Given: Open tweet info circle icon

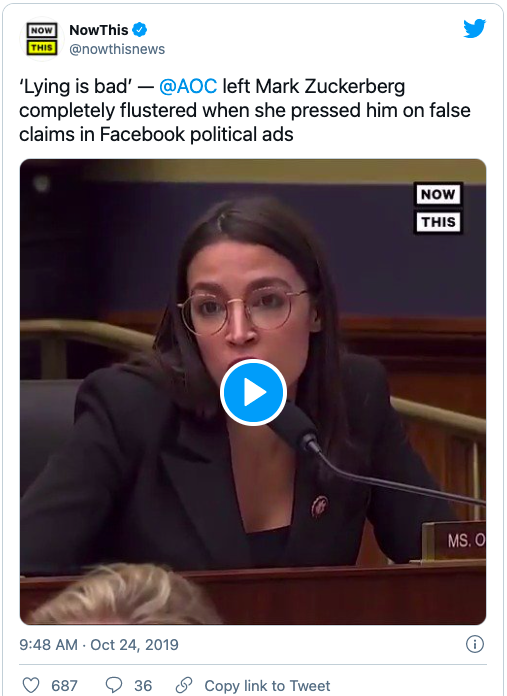Looking at the screenshot, I should coord(475,644).
